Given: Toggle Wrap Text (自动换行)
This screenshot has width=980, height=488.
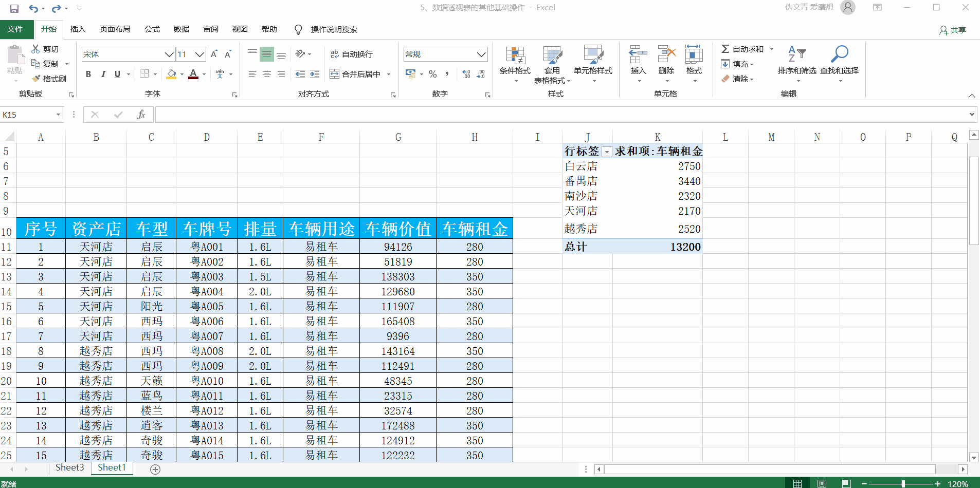Looking at the screenshot, I should click(352, 54).
